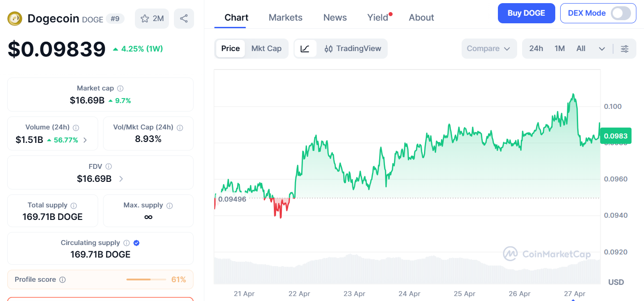The height and width of the screenshot is (301, 644).
Task: Click the 0.100 axis price label
Action: click(613, 107)
